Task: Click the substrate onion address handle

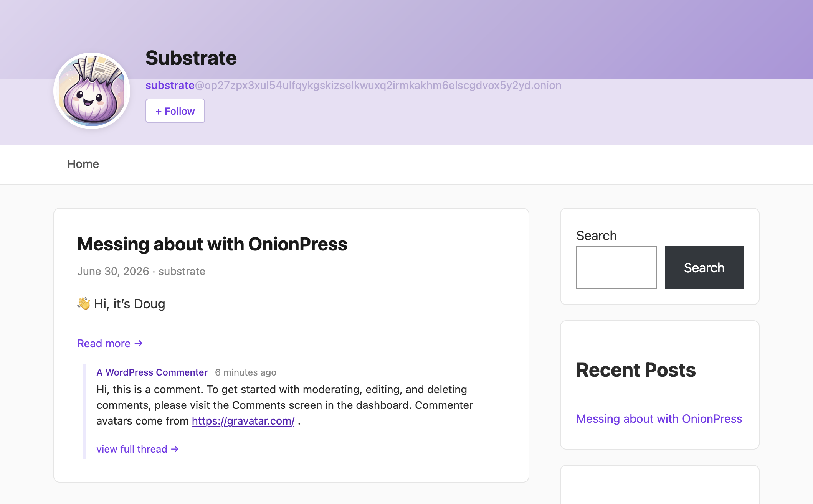Action: (x=353, y=85)
